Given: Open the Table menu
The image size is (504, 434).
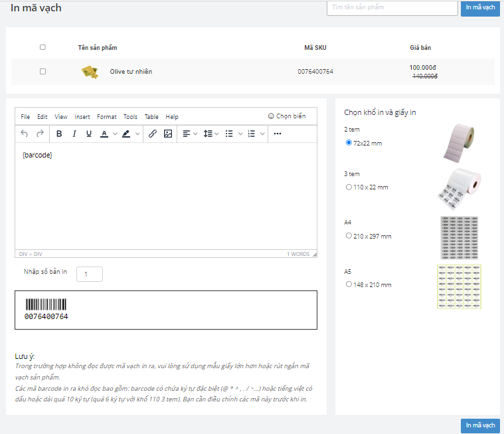Looking at the screenshot, I should pos(151,117).
